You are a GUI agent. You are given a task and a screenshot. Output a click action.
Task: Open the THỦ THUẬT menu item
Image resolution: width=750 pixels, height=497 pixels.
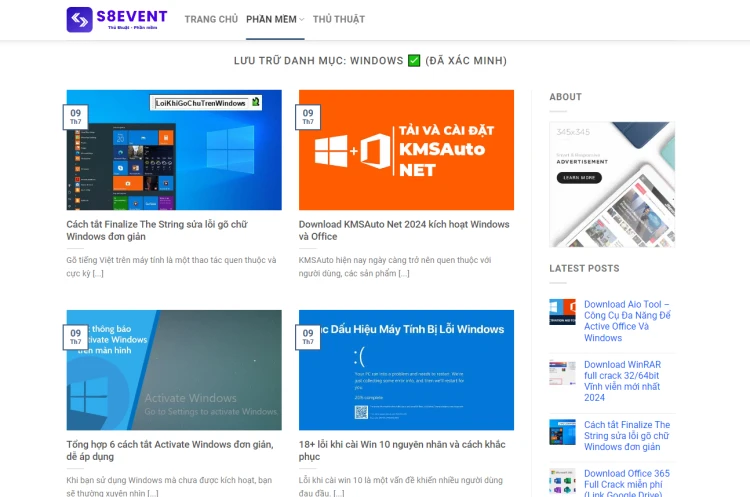click(338, 19)
